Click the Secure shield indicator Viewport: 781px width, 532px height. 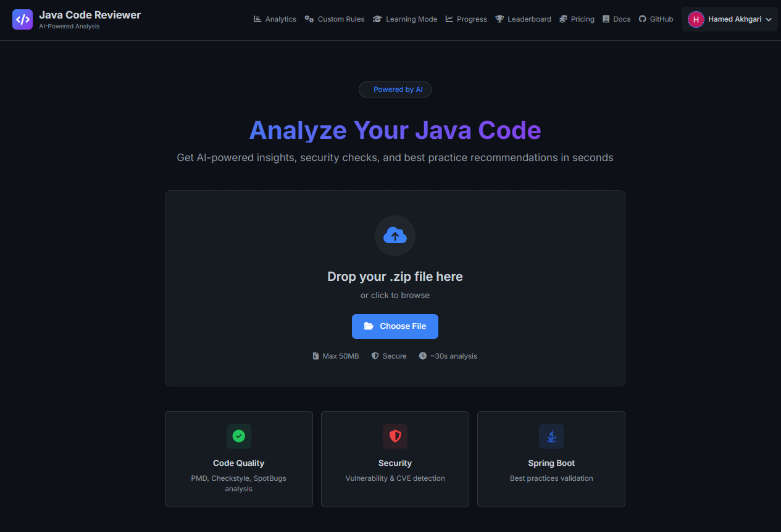(x=388, y=355)
